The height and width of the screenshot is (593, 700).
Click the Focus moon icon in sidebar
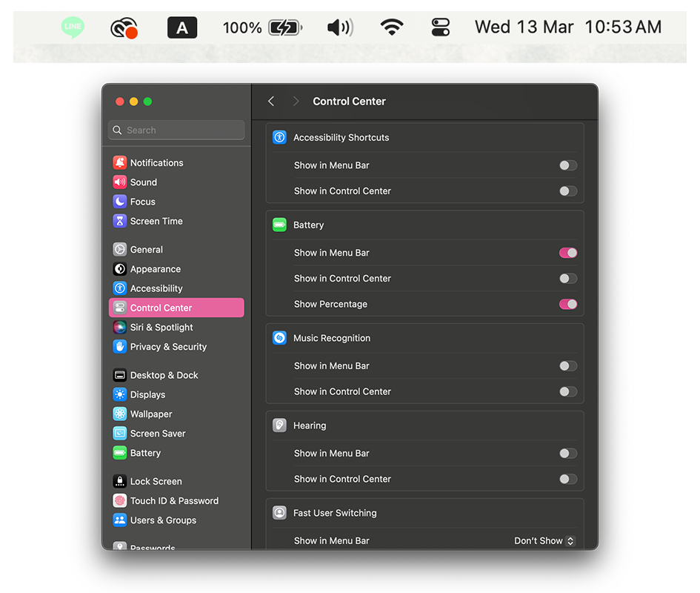[x=120, y=202]
